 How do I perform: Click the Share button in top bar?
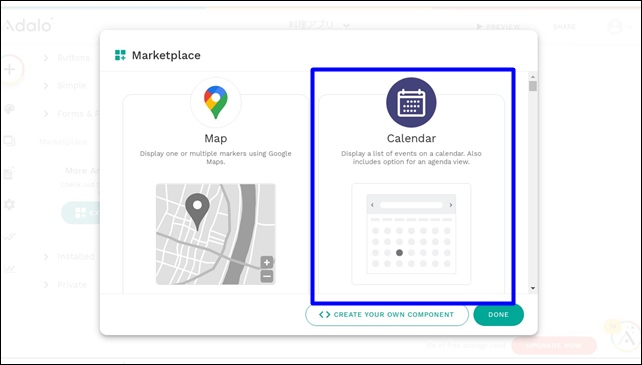tap(564, 27)
